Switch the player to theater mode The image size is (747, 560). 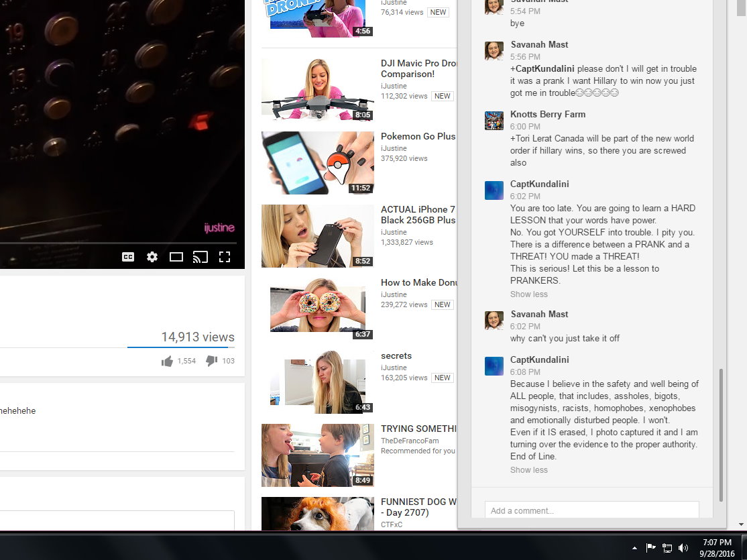(176, 257)
